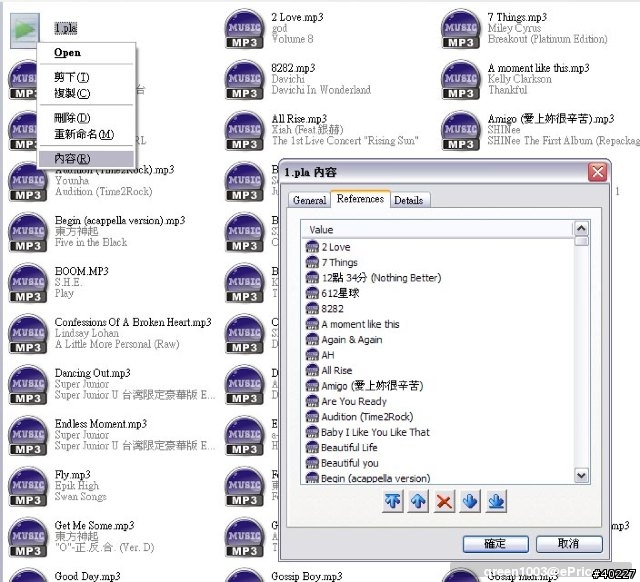Click the 確定 button
The height and width of the screenshot is (582, 640).
click(x=496, y=544)
